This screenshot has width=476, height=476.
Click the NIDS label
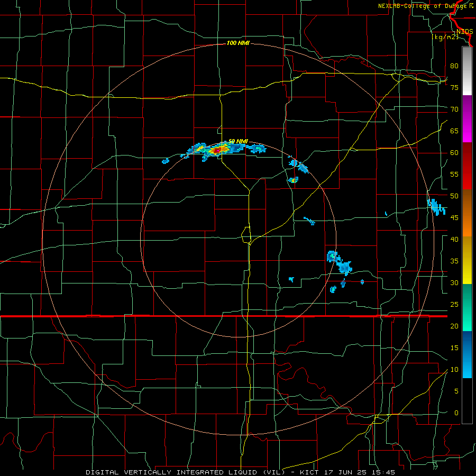pyautogui.click(x=464, y=32)
